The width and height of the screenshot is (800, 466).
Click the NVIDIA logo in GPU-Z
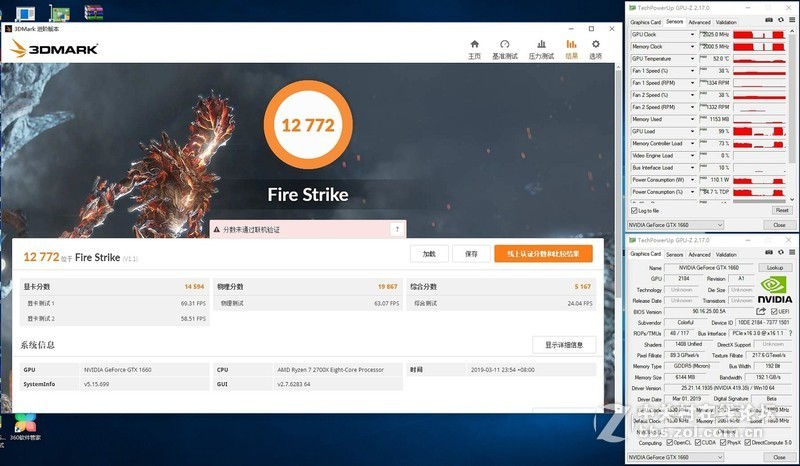point(774,289)
